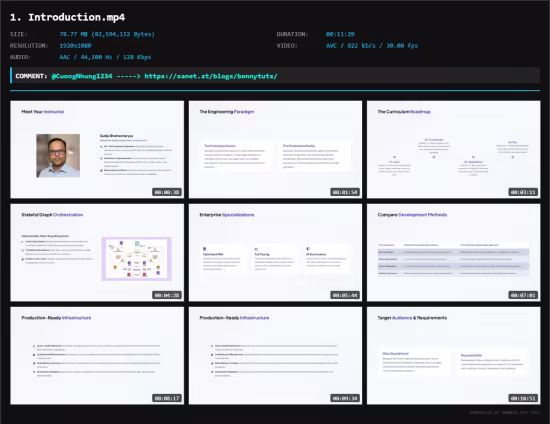Select duration value "00:11:29"
Screen dimensions: 550x424
(340, 34)
